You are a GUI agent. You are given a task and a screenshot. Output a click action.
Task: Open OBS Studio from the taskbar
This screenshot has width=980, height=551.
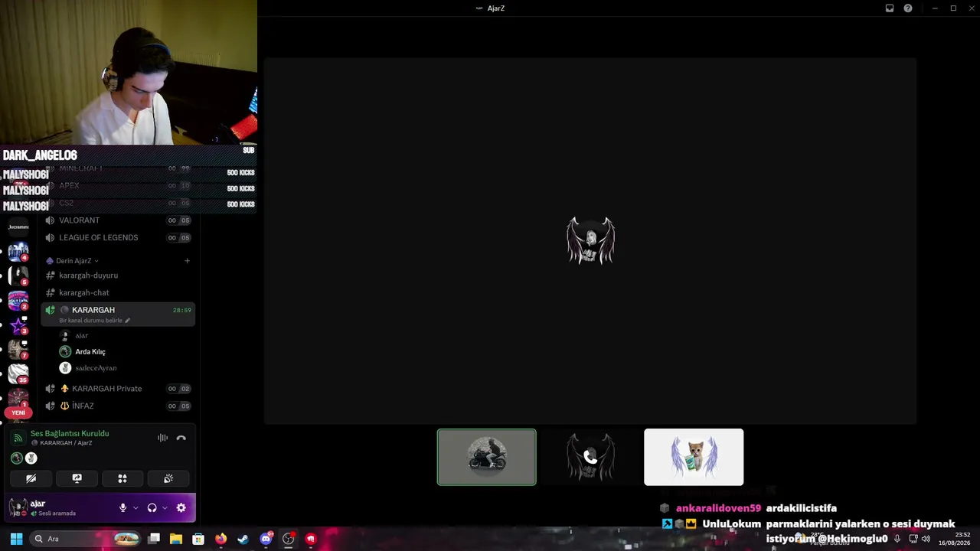click(288, 539)
